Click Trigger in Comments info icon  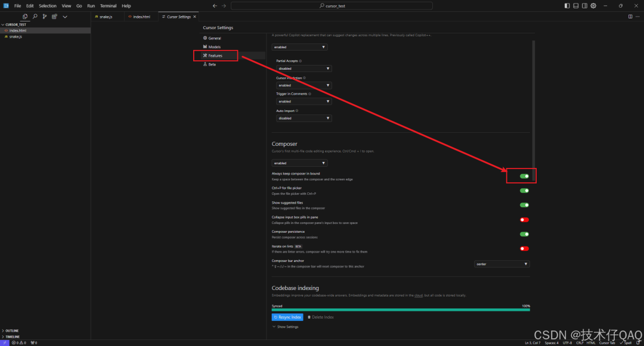coord(309,94)
